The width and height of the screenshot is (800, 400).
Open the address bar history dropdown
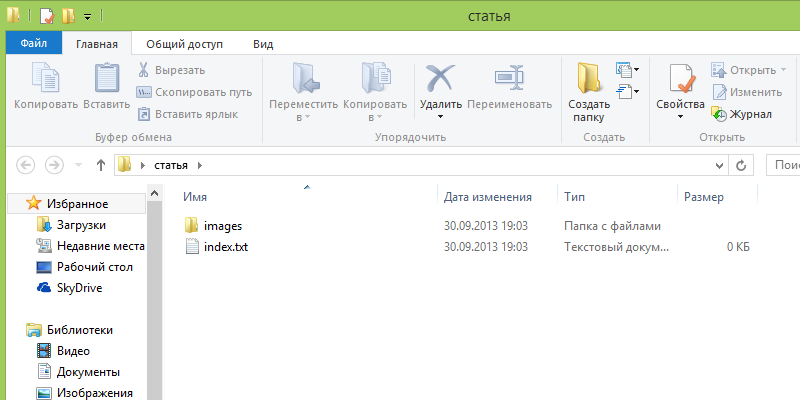pos(719,165)
